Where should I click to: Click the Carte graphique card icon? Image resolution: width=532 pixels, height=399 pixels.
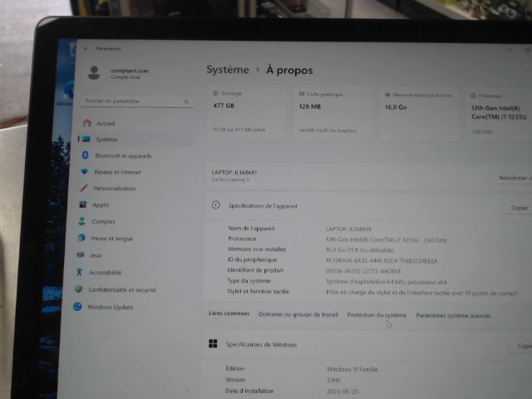(302, 94)
